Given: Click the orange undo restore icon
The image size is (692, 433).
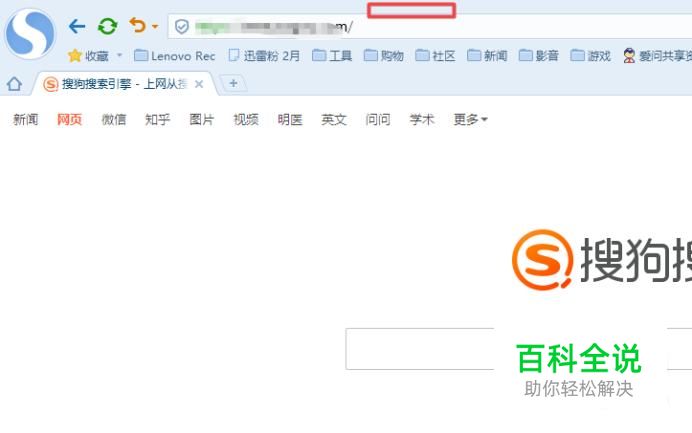Looking at the screenshot, I should point(138,26).
